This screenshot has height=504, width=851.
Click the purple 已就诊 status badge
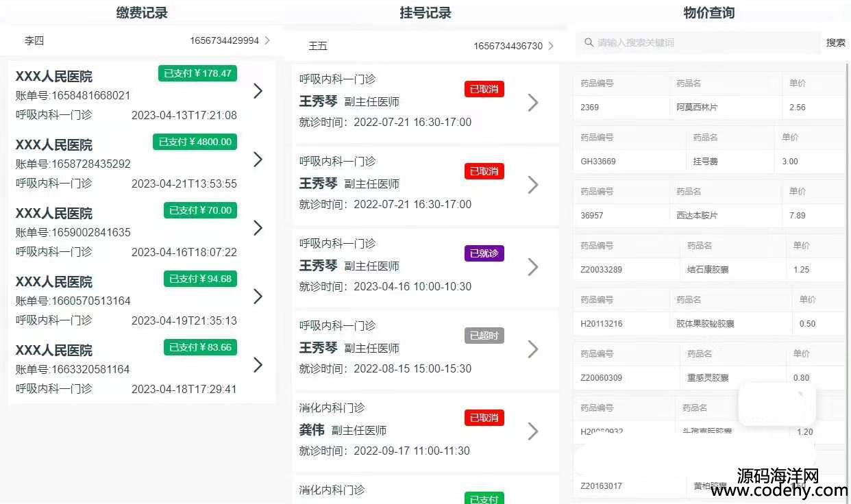click(484, 253)
